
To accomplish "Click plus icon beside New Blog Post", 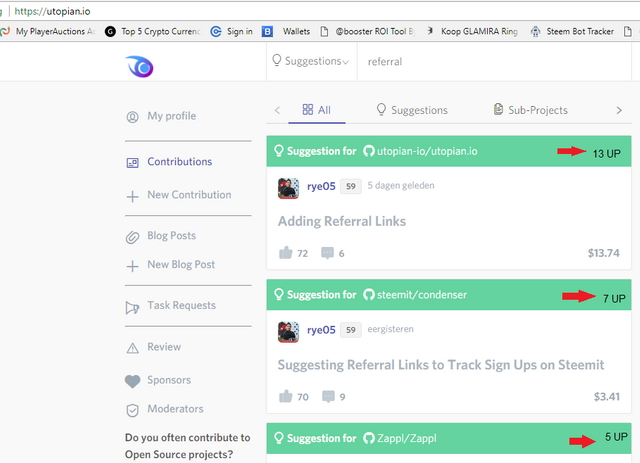I will (132, 266).
